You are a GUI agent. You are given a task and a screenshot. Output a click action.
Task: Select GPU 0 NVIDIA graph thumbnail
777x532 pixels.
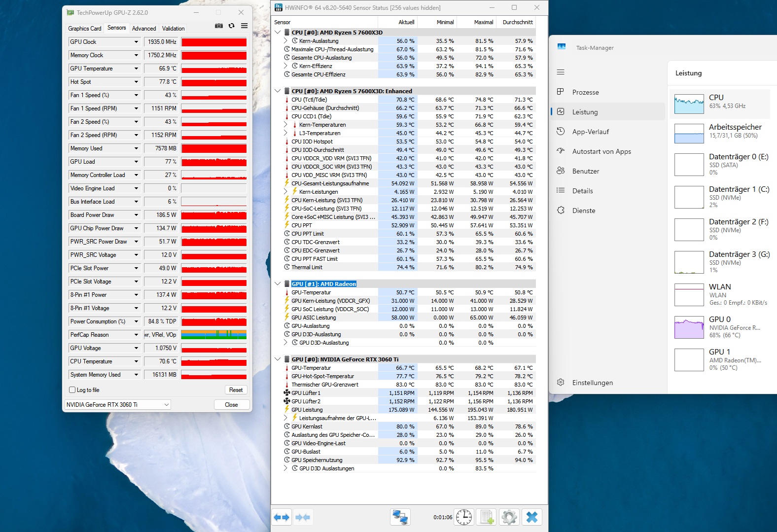pos(689,327)
